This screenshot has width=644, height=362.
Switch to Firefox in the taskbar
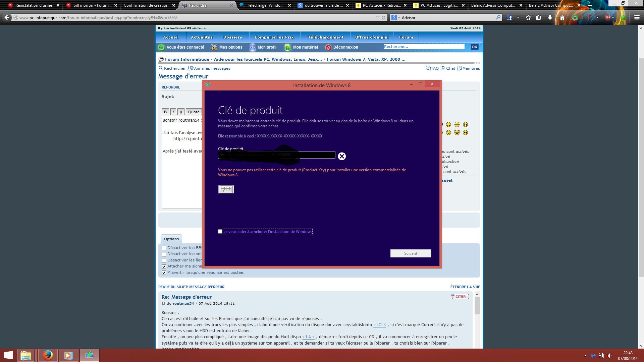click(48, 355)
